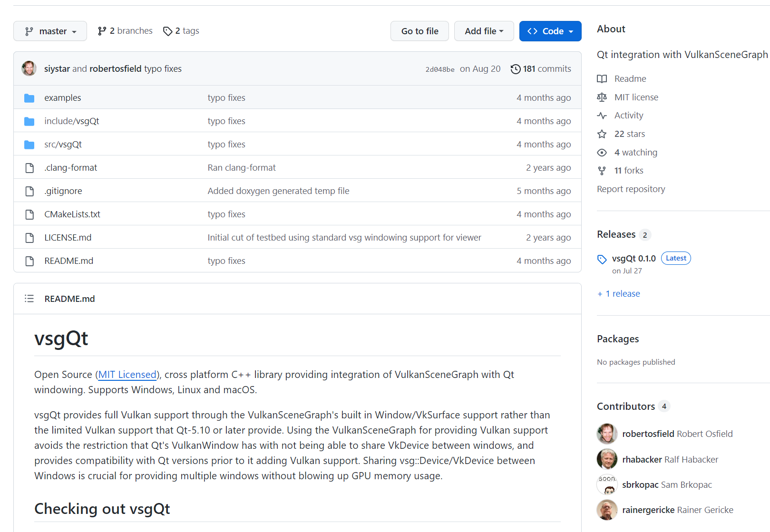The image size is (770, 532).
Task: Click the vsgQt 0.1.0 release tag icon
Action: click(602, 259)
